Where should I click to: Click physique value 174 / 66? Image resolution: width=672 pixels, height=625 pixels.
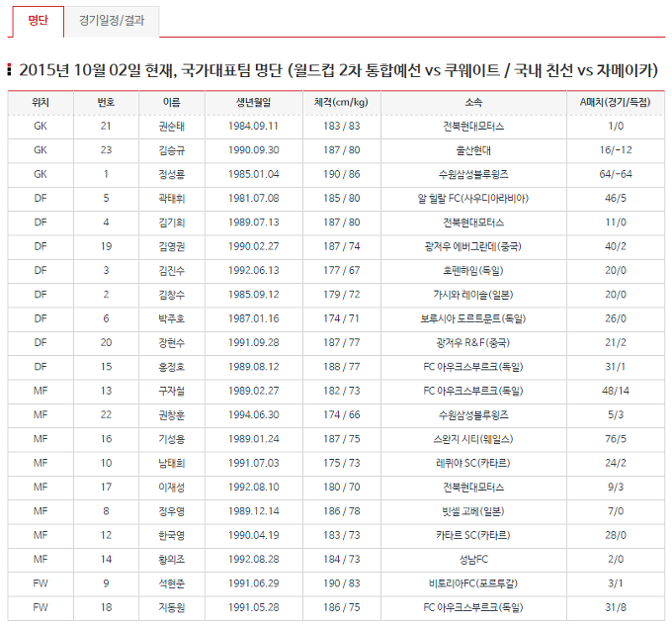pos(342,414)
